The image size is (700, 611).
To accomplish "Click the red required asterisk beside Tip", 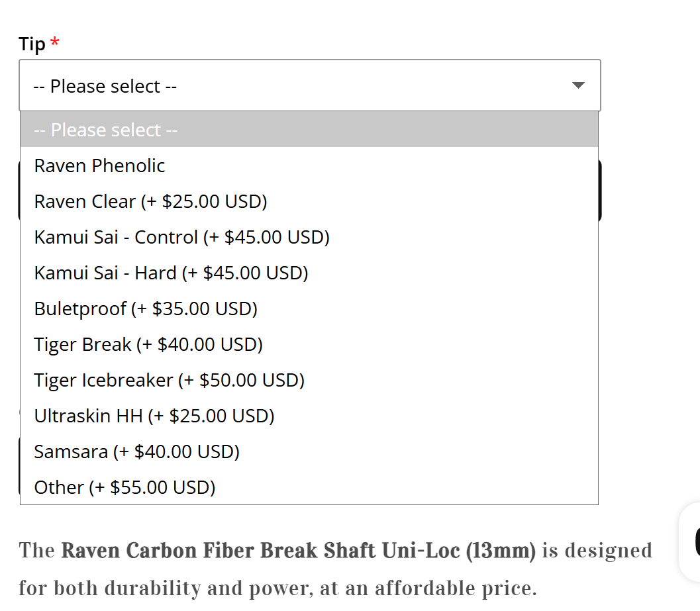I will [55, 44].
